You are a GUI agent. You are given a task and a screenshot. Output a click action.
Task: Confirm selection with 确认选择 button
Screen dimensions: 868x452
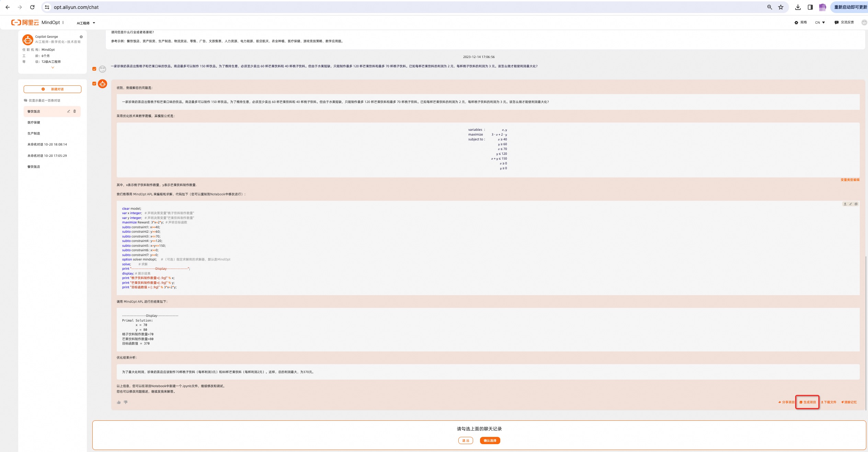pyautogui.click(x=490, y=441)
